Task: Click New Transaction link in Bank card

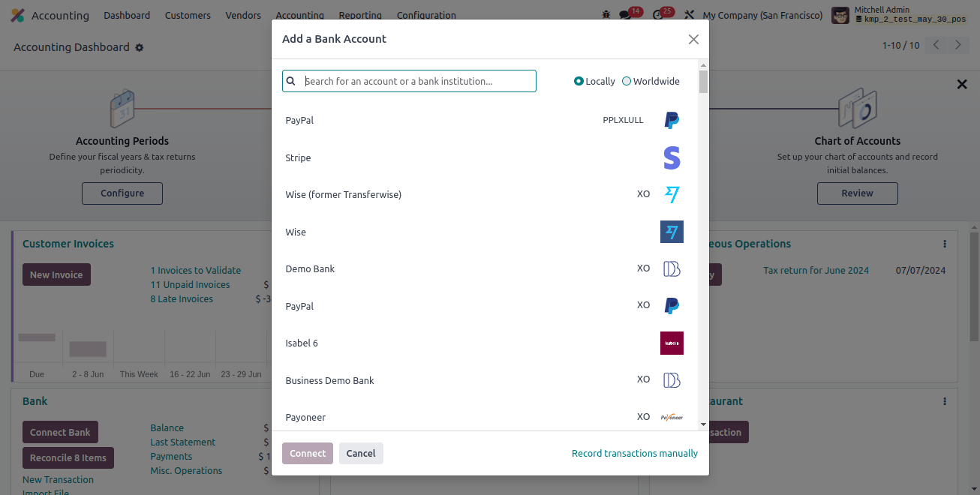Action: point(58,479)
